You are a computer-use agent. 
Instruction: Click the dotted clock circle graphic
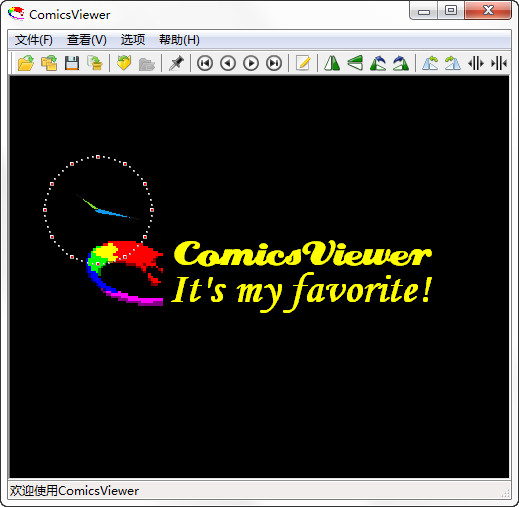click(98, 210)
